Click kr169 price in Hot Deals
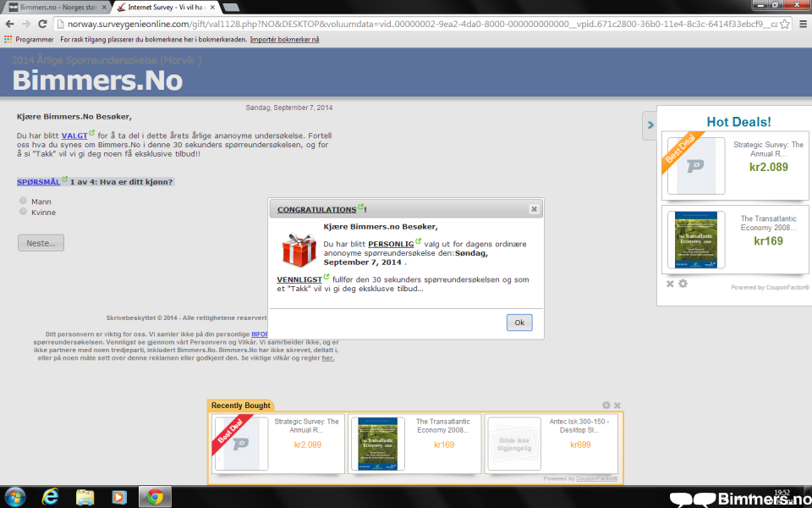812x508 pixels. pyautogui.click(x=769, y=241)
